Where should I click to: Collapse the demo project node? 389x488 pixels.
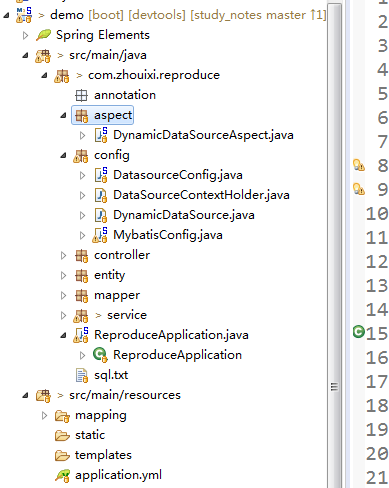(x=6, y=15)
